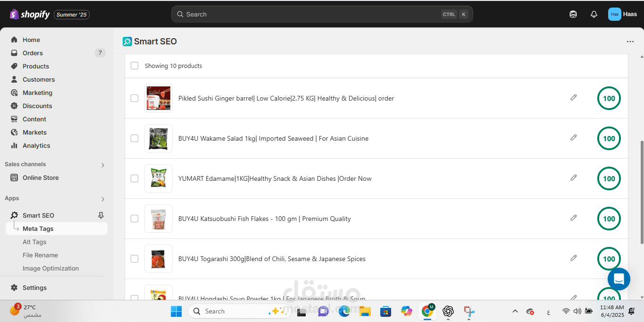Click the SEO score for Pikled Sushi Ginger
The height and width of the screenshot is (322, 644).
tap(609, 98)
